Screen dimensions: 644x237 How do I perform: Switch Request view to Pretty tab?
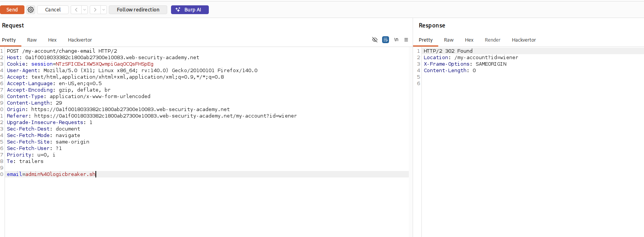click(x=9, y=40)
